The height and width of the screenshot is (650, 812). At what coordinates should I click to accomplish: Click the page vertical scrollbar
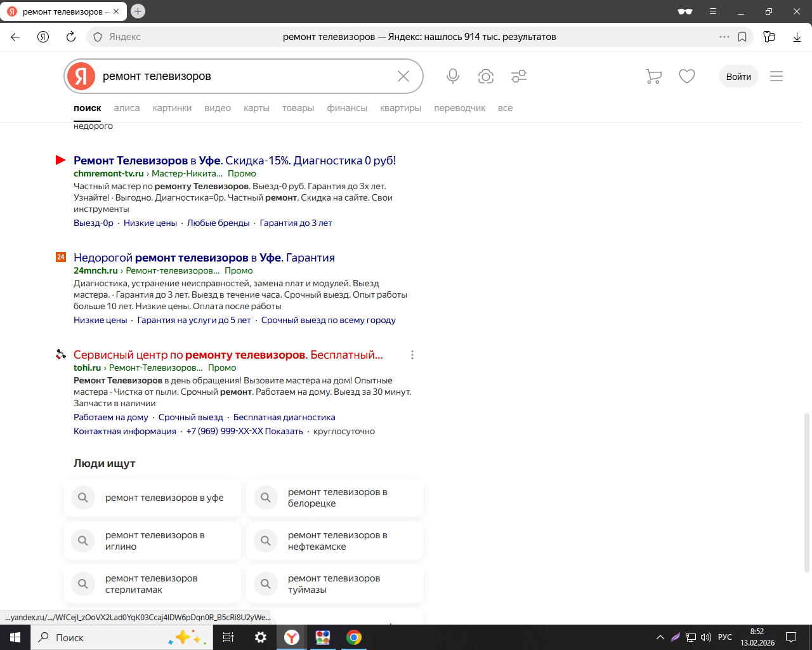point(807,492)
